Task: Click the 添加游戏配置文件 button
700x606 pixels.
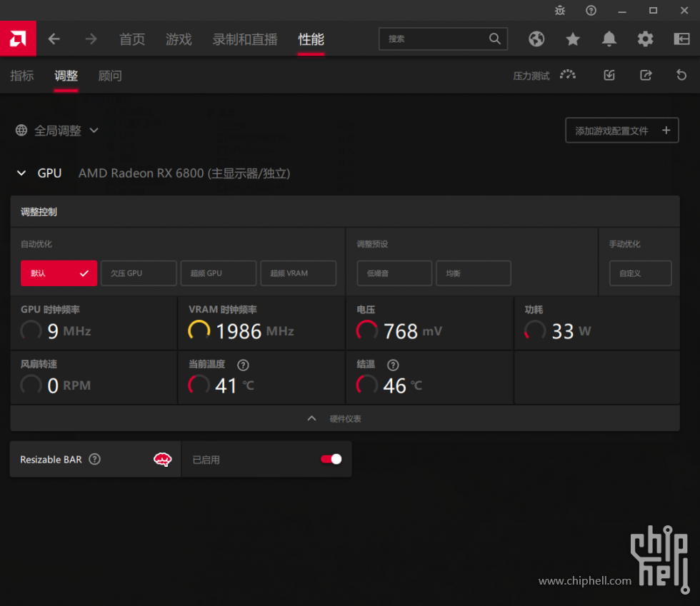Action: coord(622,131)
